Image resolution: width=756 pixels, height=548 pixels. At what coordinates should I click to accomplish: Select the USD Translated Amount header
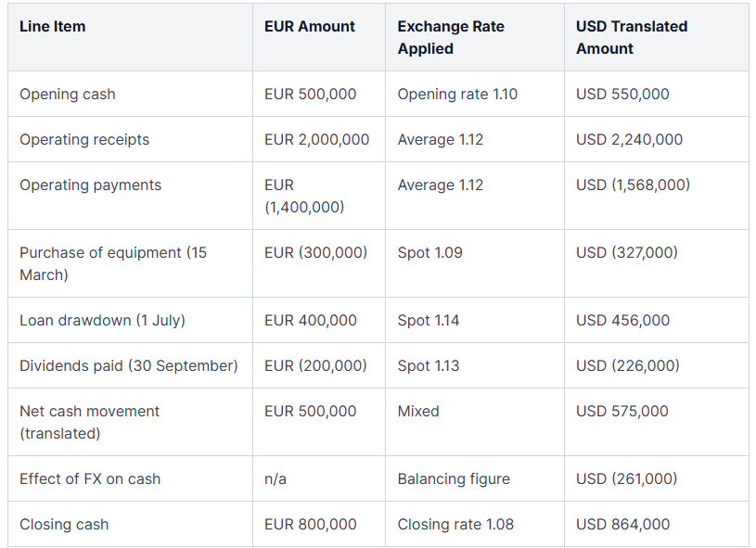coord(632,38)
